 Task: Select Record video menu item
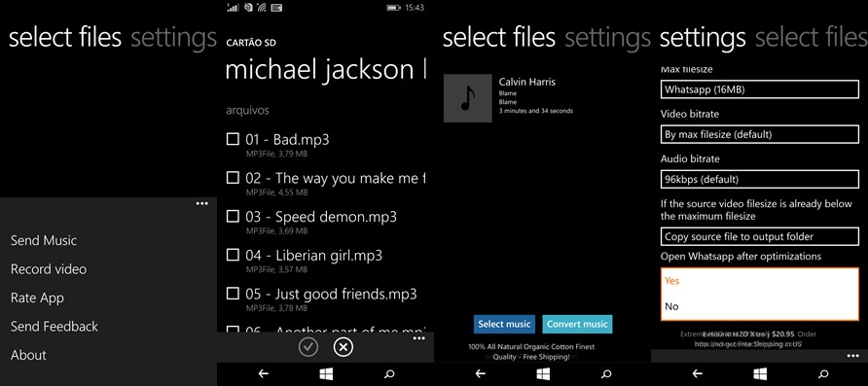(x=49, y=269)
